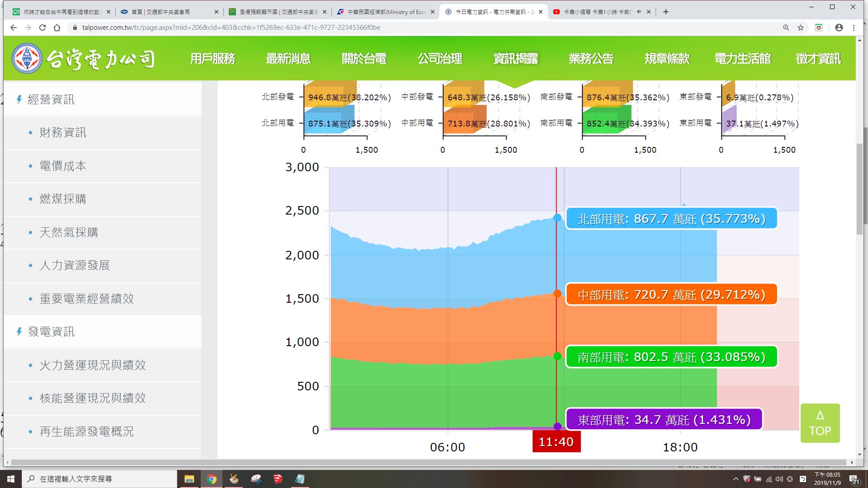The width and height of the screenshot is (868, 488).
Task: Switch to the Ministry of Economic Affairs tab
Action: pyautogui.click(x=386, y=12)
